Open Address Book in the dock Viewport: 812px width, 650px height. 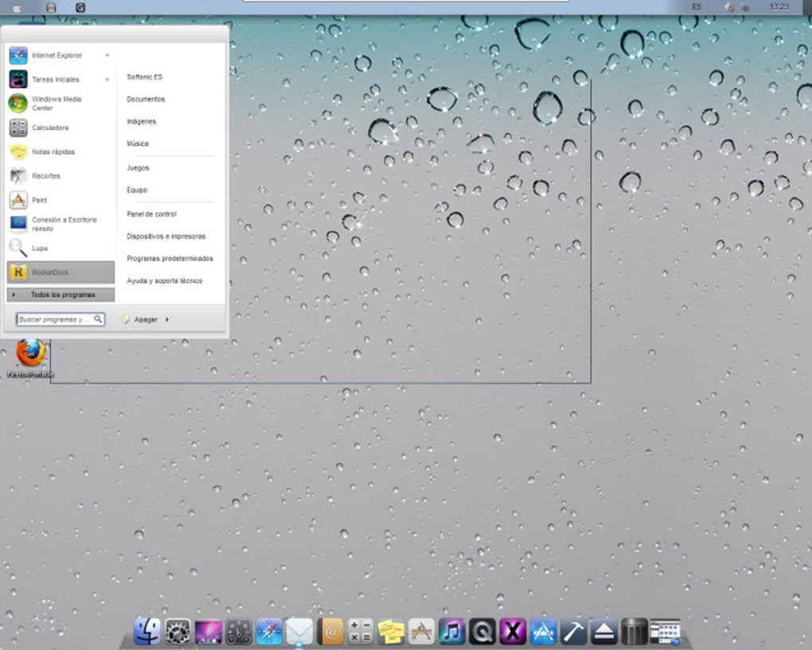(x=330, y=632)
